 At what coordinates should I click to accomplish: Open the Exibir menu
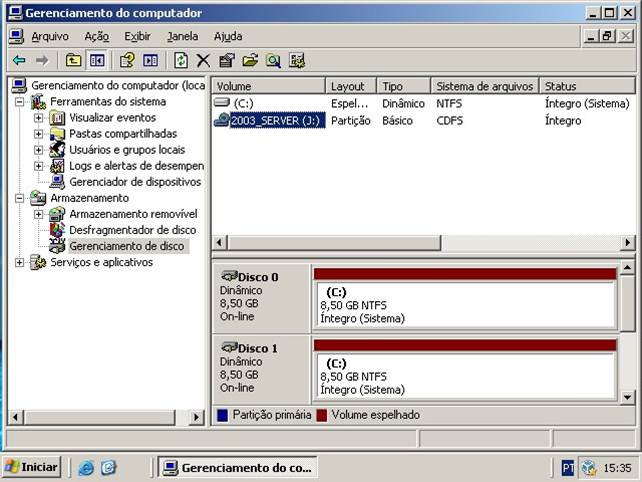tap(138, 36)
